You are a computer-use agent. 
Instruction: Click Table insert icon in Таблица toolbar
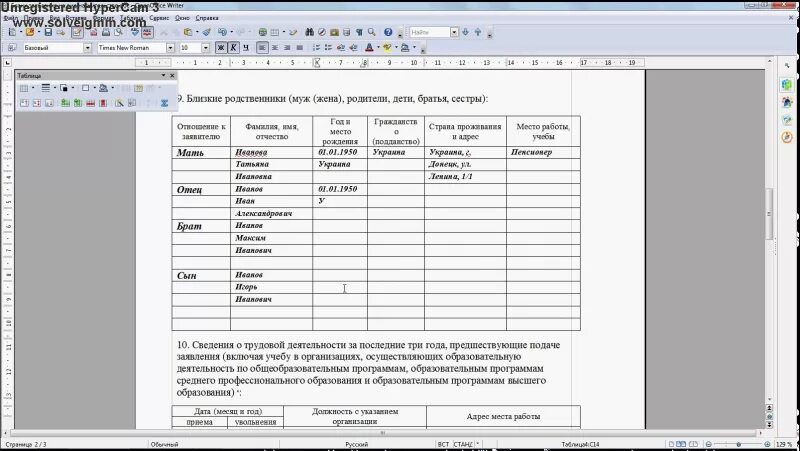pyautogui.click(x=24, y=88)
